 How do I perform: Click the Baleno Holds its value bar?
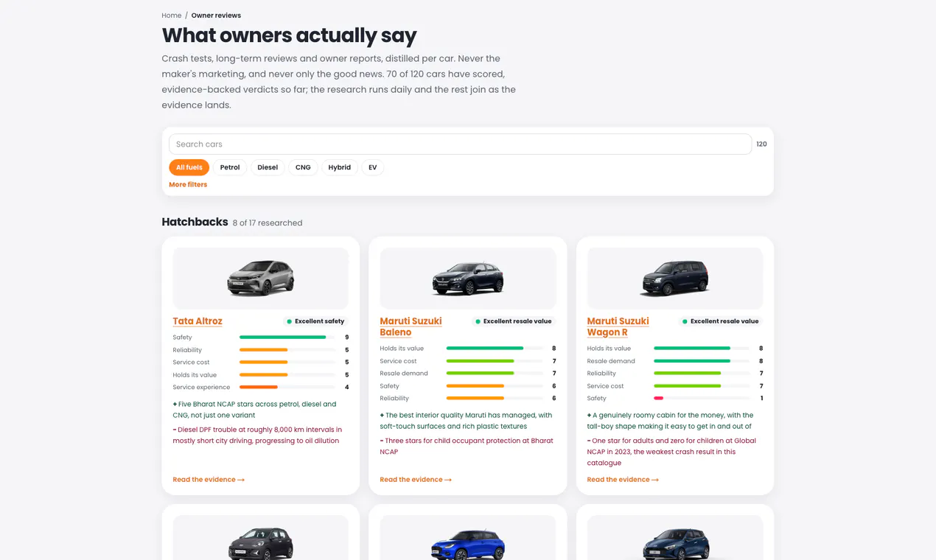(494, 349)
